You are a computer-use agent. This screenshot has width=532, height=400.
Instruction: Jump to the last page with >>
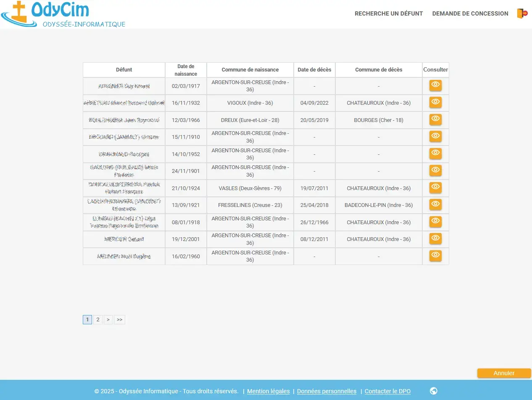[120, 320]
